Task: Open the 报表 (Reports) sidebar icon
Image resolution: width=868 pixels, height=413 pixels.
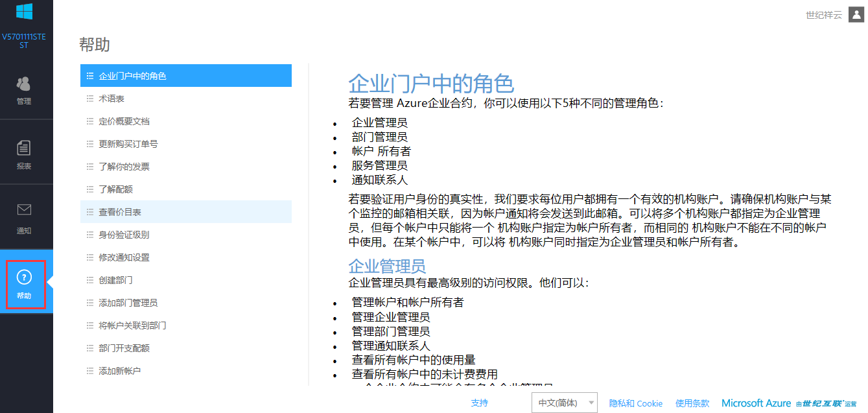Action: [24, 148]
